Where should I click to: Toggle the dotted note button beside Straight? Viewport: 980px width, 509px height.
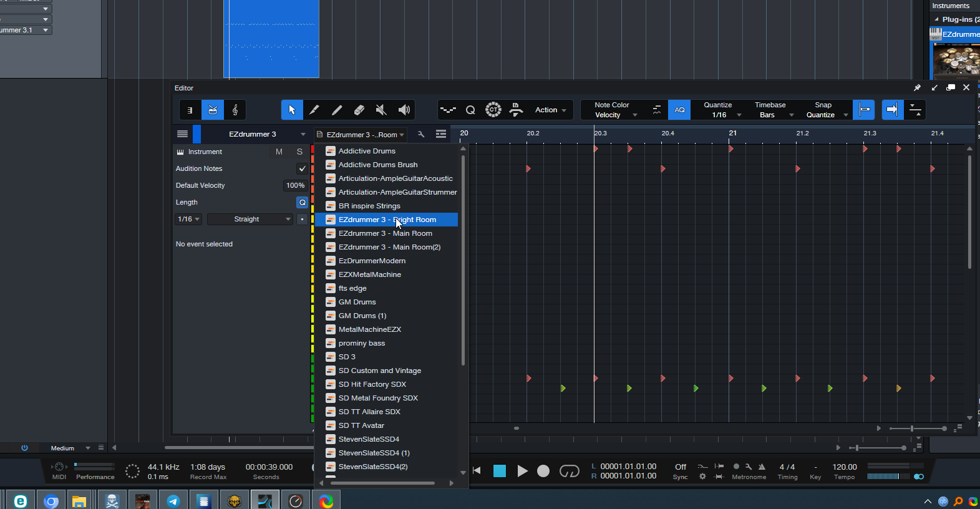pos(302,219)
